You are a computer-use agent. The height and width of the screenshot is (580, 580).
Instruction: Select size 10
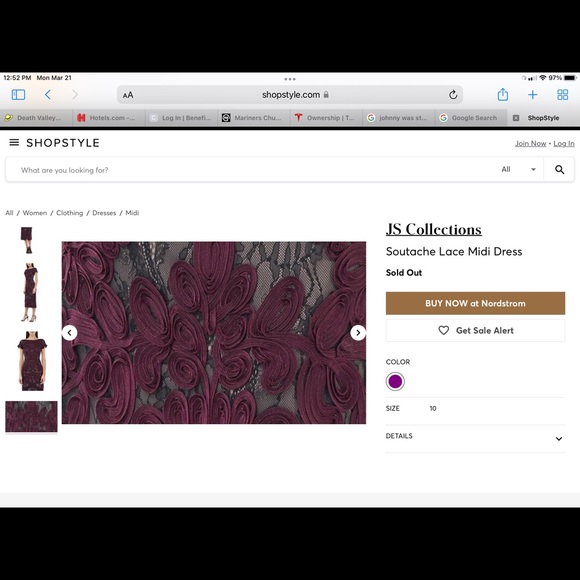(433, 408)
